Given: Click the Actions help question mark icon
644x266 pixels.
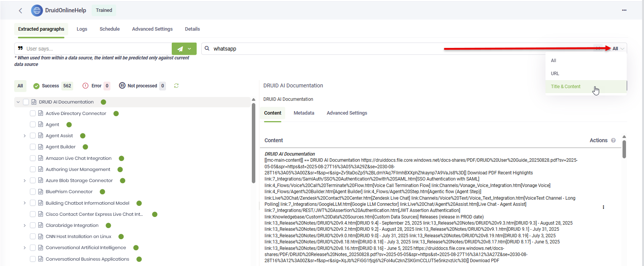Looking at the screenshot, I should pyautogui.click(x=613, y=141).
